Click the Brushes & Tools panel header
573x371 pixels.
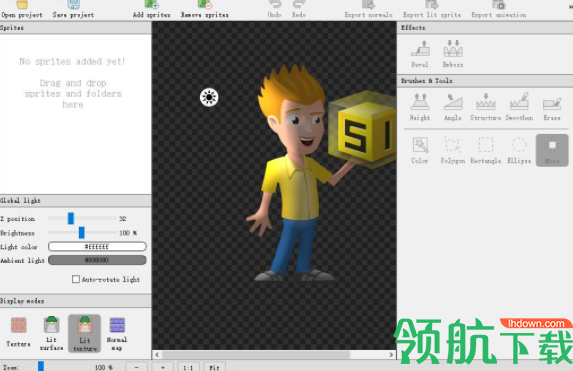(x=485, y=81)
